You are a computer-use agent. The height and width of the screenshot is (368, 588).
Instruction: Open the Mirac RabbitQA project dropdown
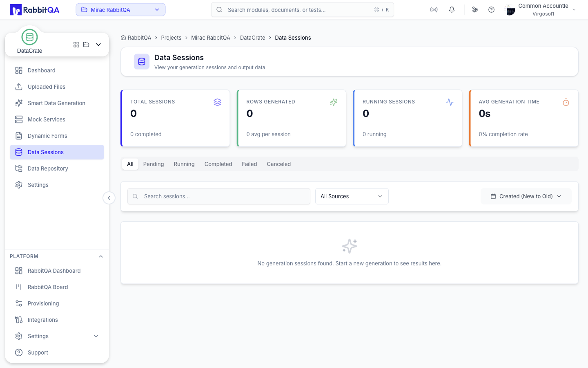pos(120,10)
